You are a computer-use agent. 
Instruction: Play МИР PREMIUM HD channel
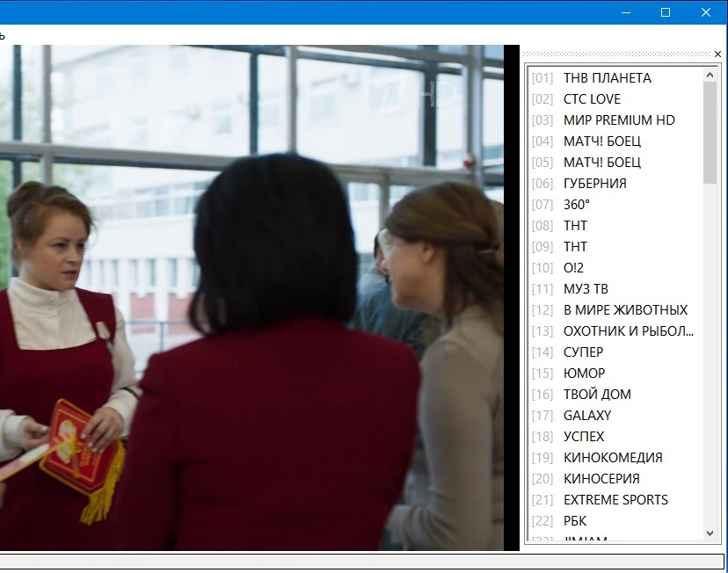pos(619,120)
